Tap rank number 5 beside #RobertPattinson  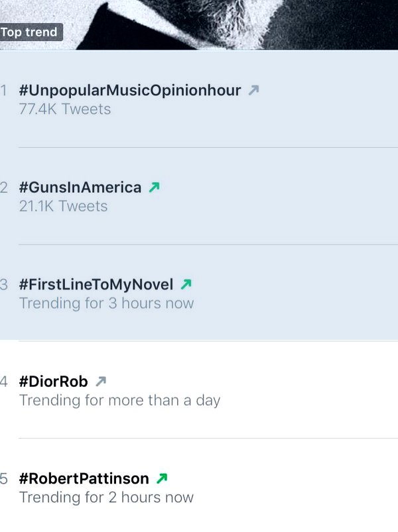pos(3,479)
